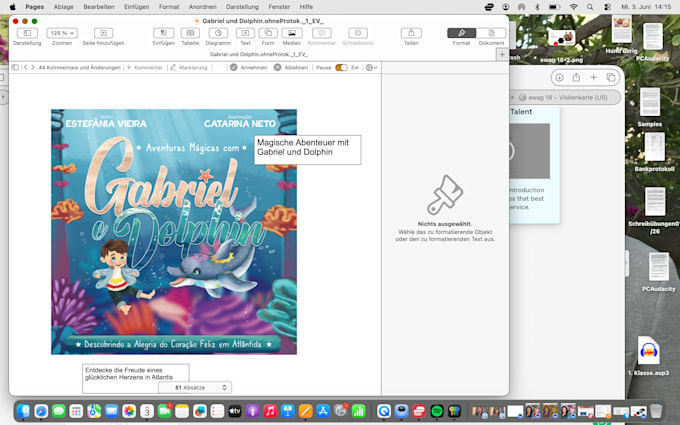Add a chart using Diagramm button

(218, 33)
